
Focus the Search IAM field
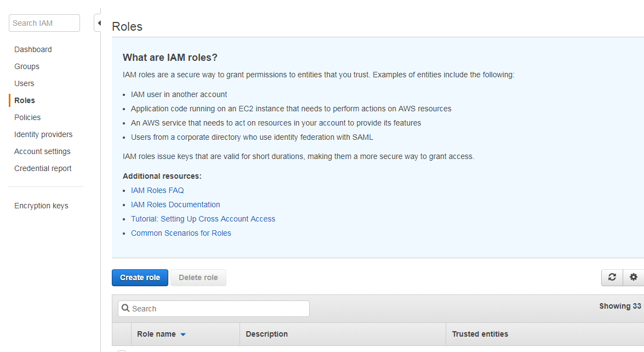pos(44,23)
